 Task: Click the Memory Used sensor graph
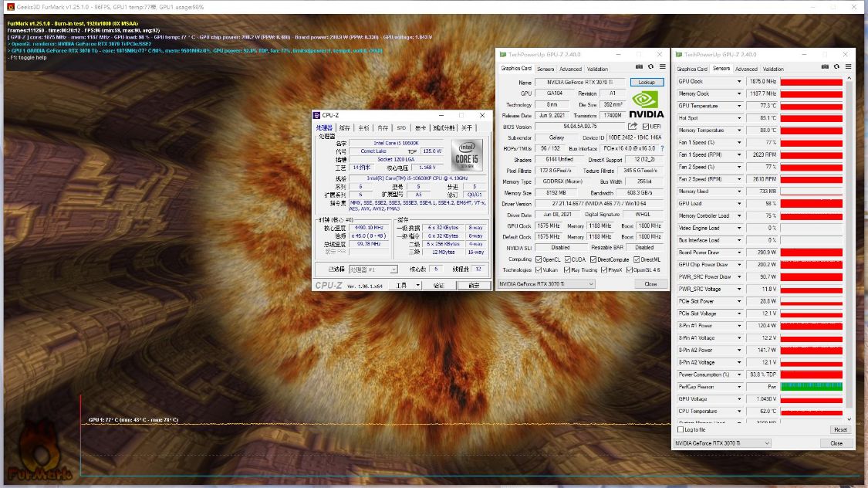pos(811,191)
